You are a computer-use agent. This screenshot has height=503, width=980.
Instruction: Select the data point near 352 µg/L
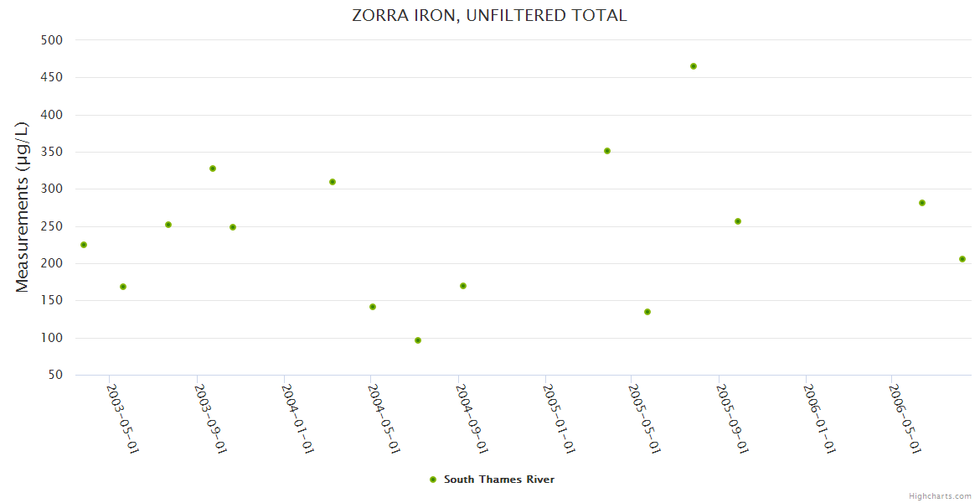[607, 151]
